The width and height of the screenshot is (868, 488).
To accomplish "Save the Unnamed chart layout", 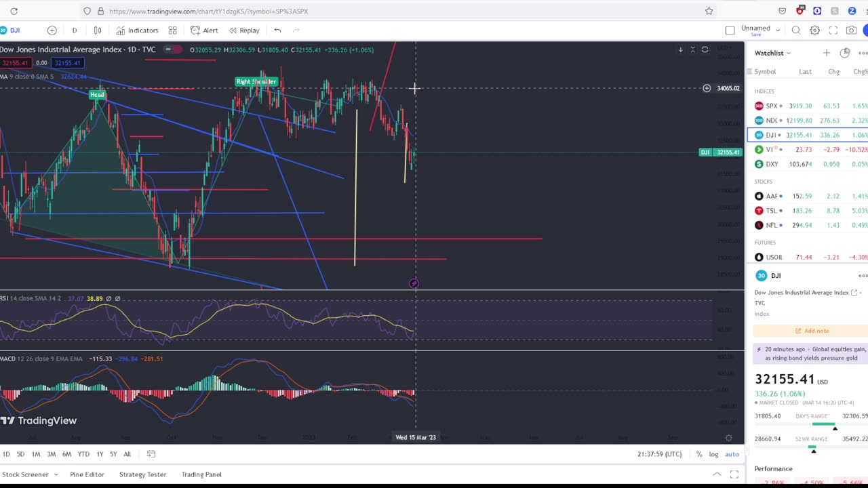I will 755,35.
